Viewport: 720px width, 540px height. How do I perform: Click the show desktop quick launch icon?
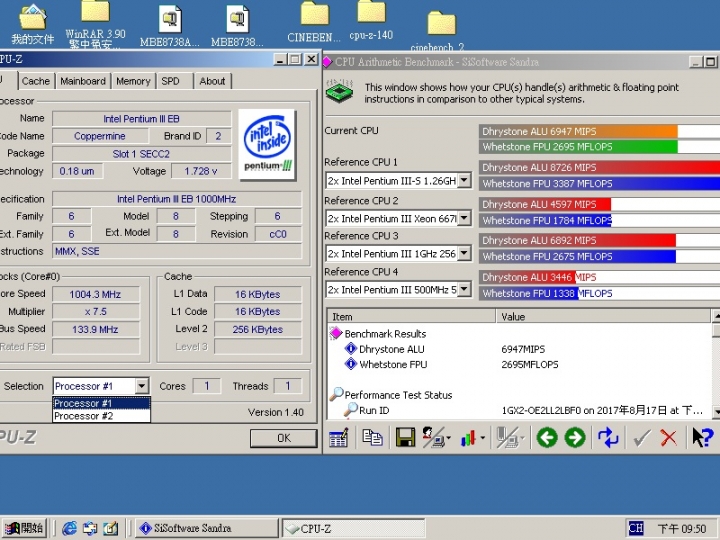[90, 528]
